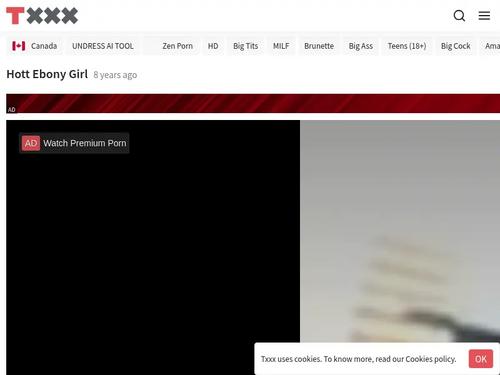
Task: Choose the HD category tag
Action: [x=213, y=46]
